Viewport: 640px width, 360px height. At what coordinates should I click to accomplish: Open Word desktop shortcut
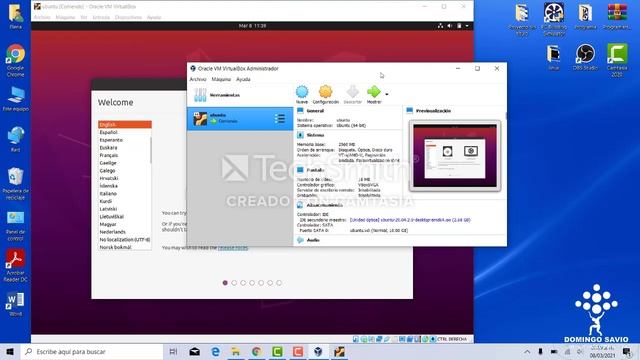[16, 304]
